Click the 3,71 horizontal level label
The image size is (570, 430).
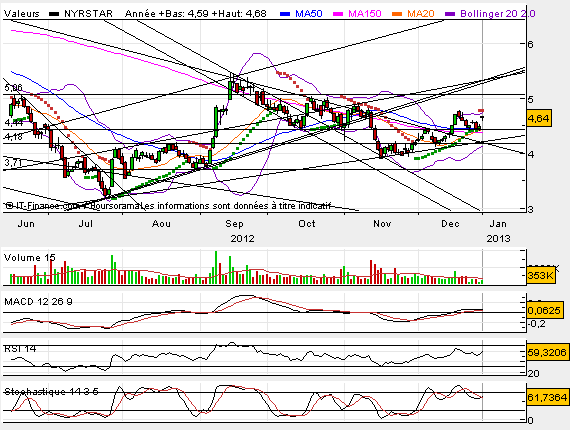(13, 163)
